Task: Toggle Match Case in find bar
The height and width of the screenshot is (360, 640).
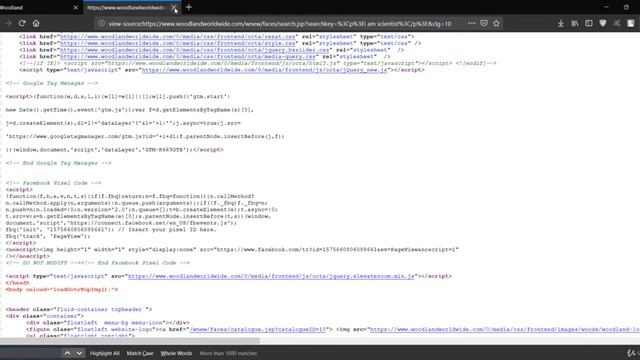Action: click(x=140, y=353)
